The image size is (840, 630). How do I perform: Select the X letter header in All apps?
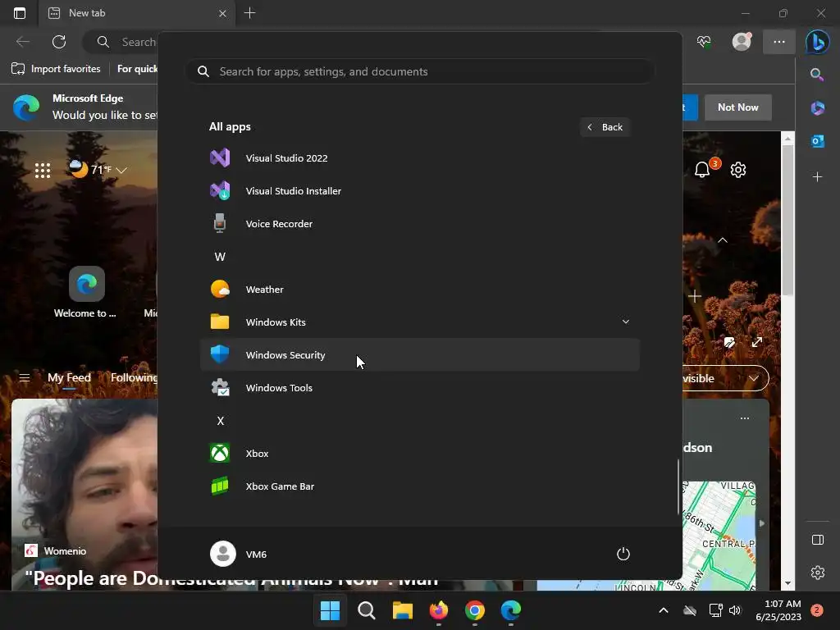220,421
